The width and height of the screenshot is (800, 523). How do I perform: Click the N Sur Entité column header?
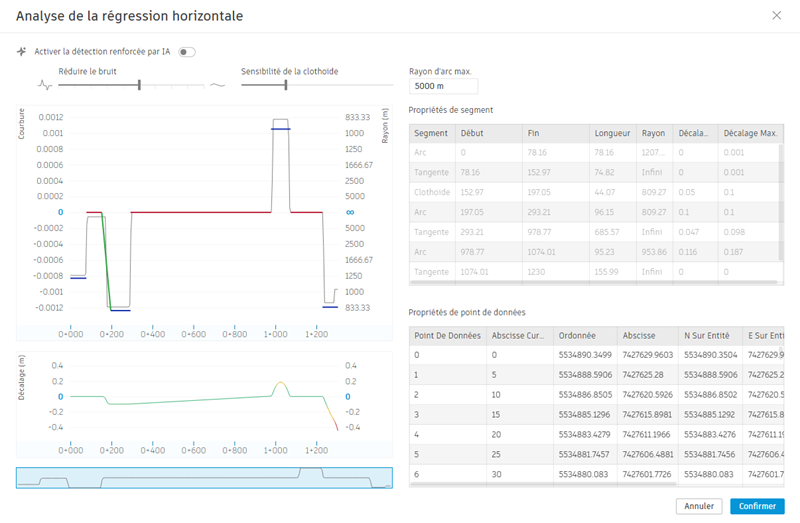tap(711, 336)
